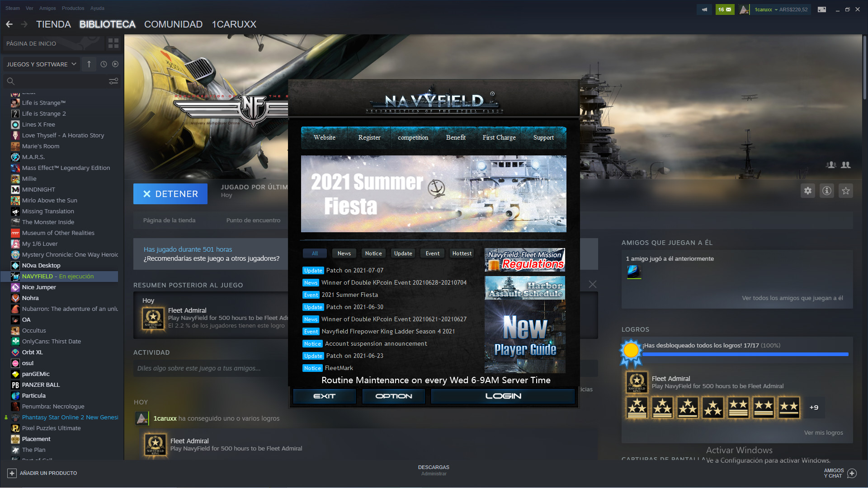This screenshot has height=488, width=868.
Task: Click the announcements megaphone icon
Action: coord(704,9)
